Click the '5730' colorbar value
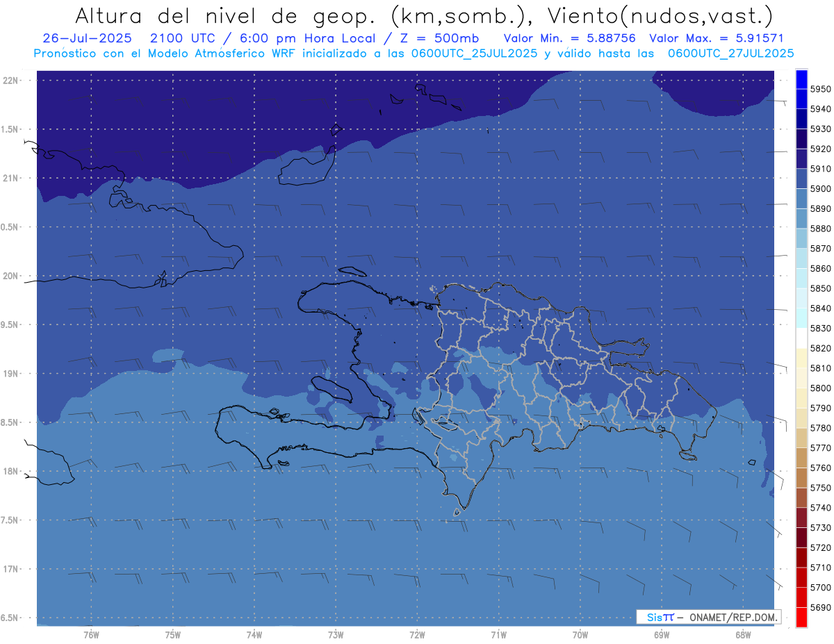The height and width of the screenshot is (644, 834). click(x=820, y=528)
